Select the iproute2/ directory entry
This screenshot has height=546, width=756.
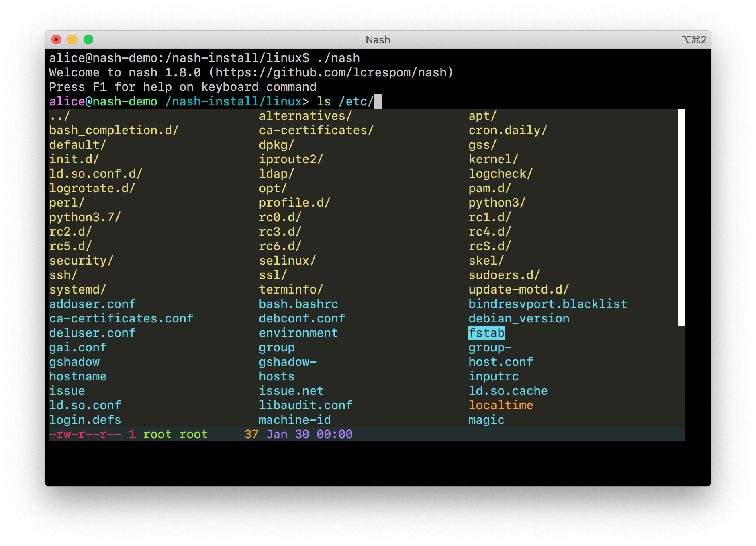pos(291,159)
